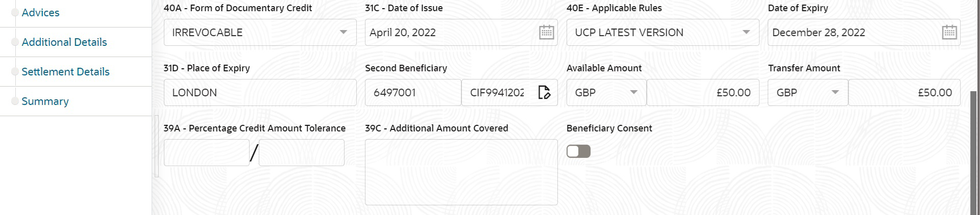
Task: Open the Date of Expiry calendar picker
Action: click(949, 33)
